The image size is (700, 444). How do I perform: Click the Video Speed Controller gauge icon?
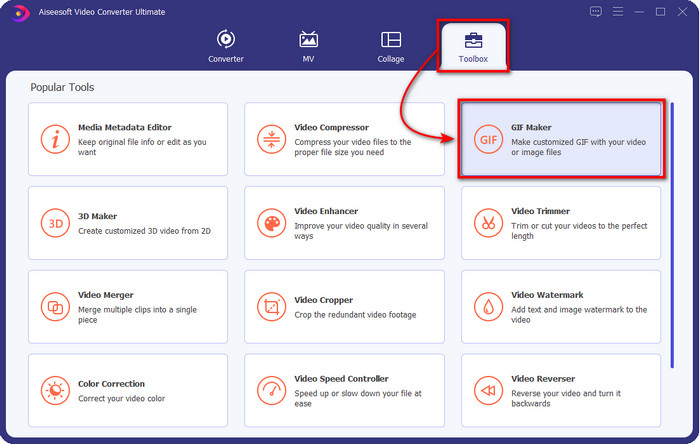[271, 390]
